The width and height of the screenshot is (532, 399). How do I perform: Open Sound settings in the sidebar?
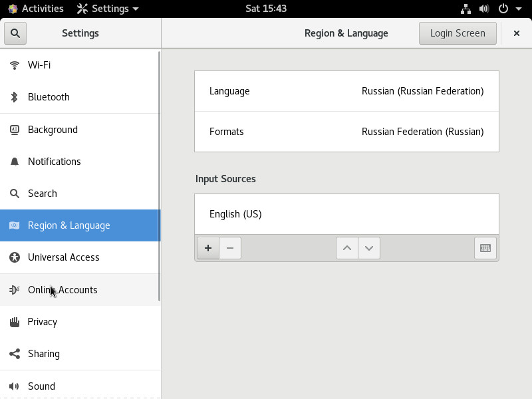point(80,386)
